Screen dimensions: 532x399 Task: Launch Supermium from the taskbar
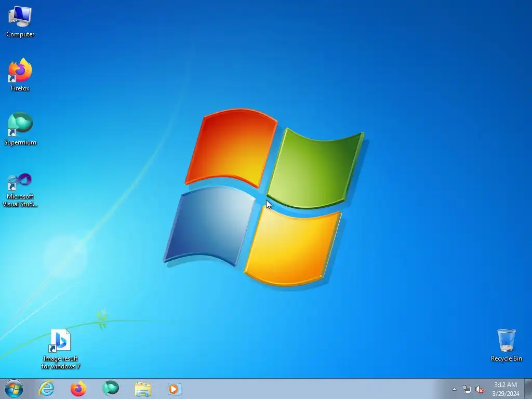pos(111,389)
